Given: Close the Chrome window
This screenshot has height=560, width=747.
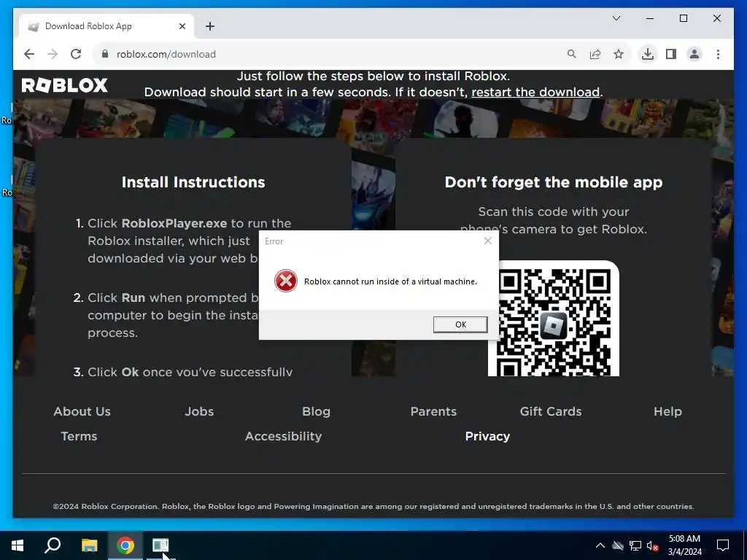Looking at the screenshot, I should point(716,18).
